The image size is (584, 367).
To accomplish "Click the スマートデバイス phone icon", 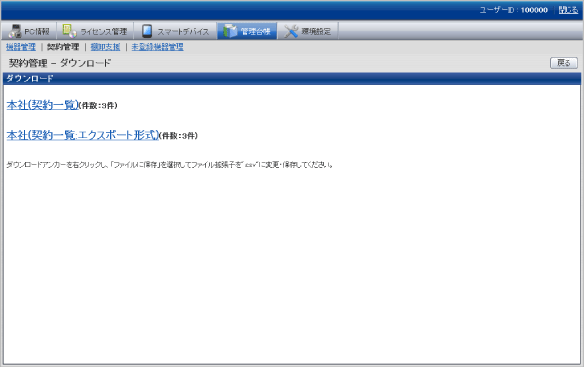I will click(x=147, y=31).
